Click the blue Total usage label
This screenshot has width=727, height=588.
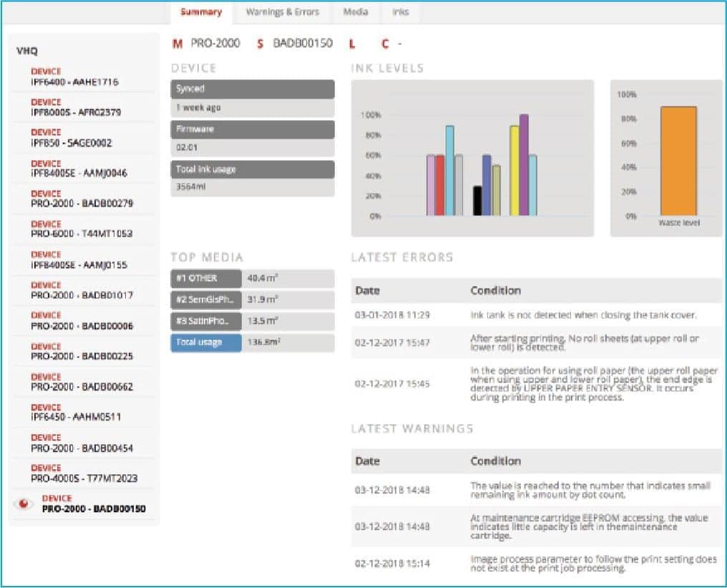click(x=206, y=343)
